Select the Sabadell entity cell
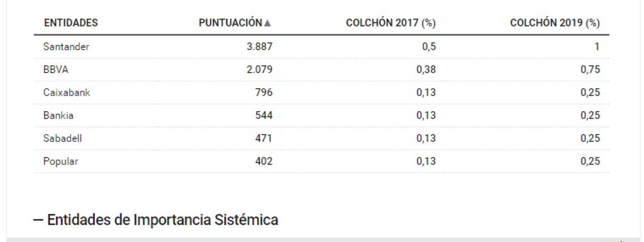This screenshot has width=644, height=242. tap(62, 138)
